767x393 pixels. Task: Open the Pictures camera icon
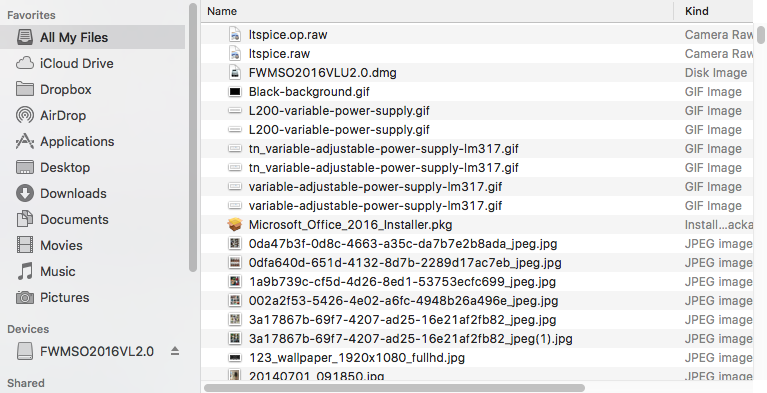24,297
